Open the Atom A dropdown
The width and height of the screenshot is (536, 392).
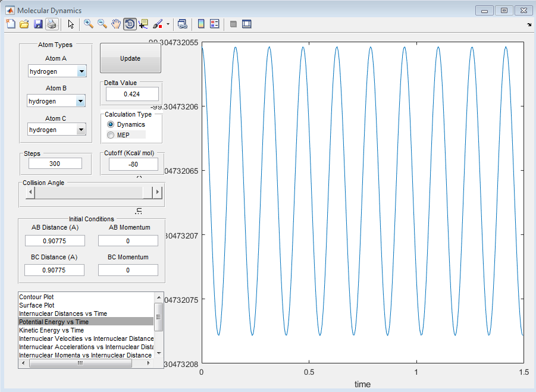82,72
